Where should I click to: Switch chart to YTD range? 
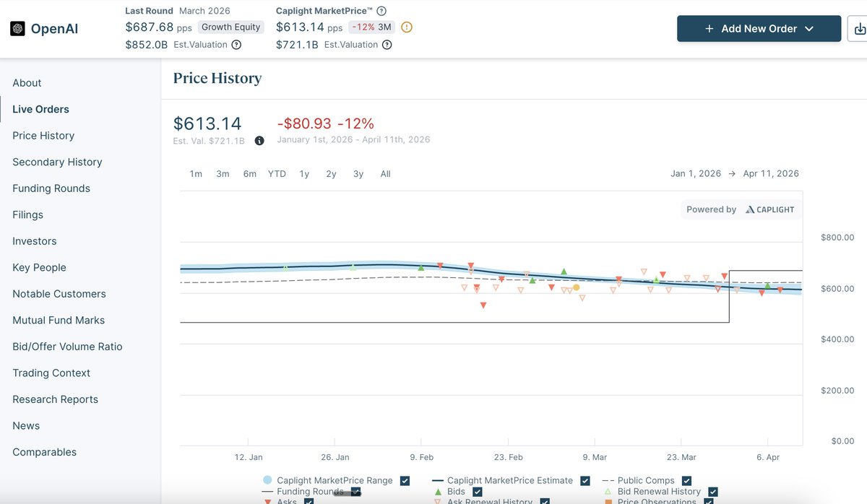tap(277, 174)
